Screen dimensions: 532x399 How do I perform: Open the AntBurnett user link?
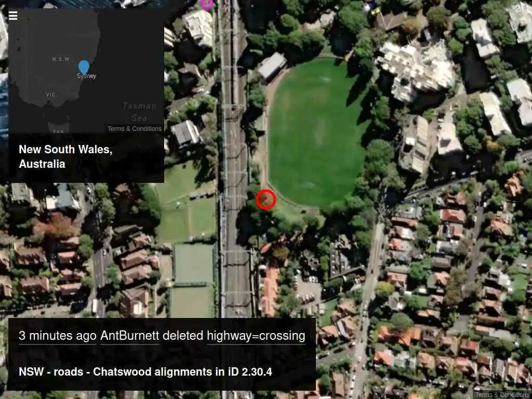tap(129, 336)
